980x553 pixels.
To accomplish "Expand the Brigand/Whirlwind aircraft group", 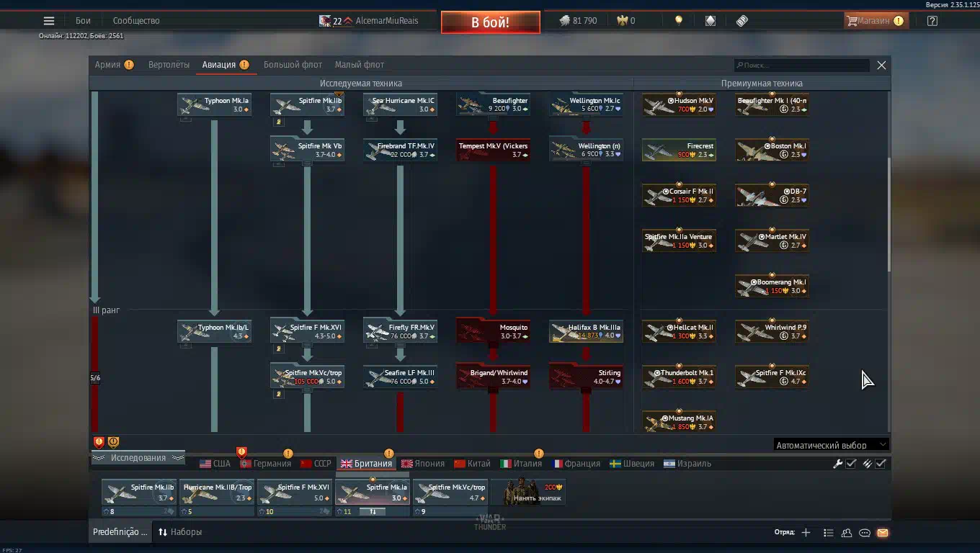I will click(x=494, y=377).
